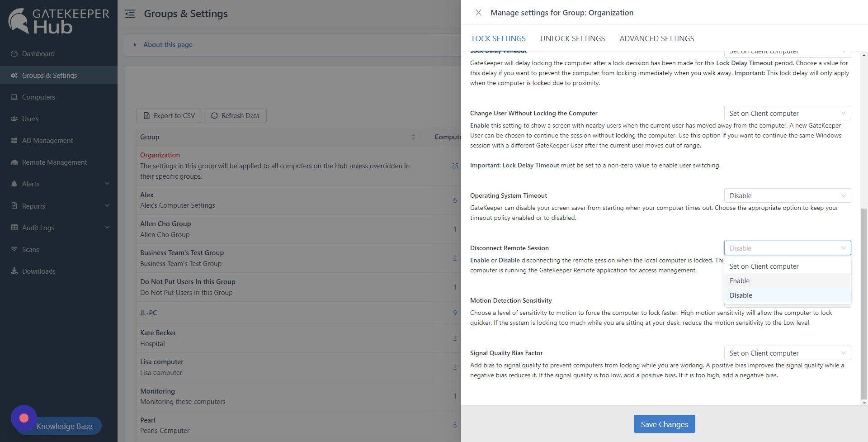Select the Lisa computer group row
868x442 pixels.
pyautogui.click(x=298, y=367)
